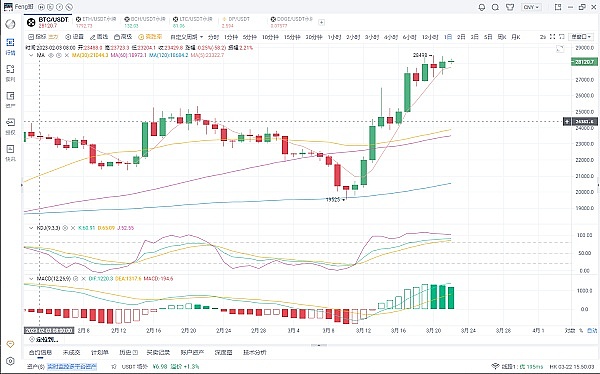
Task: Open settings gear at sidebar bottom
Action: 10,361
